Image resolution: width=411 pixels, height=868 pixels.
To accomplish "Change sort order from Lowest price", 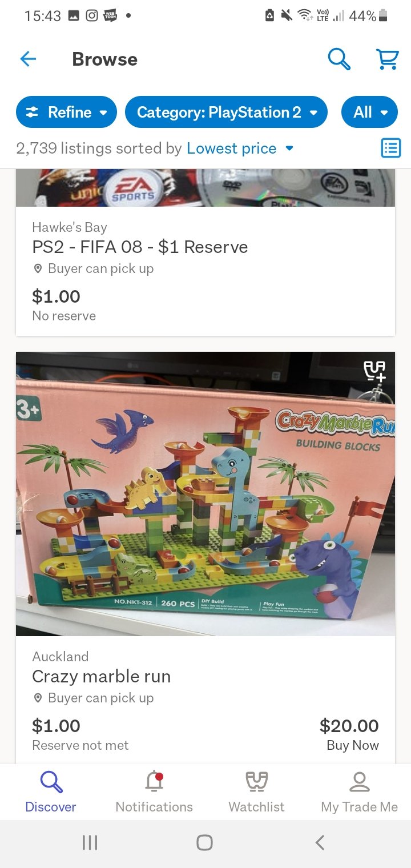I will 240,148.
